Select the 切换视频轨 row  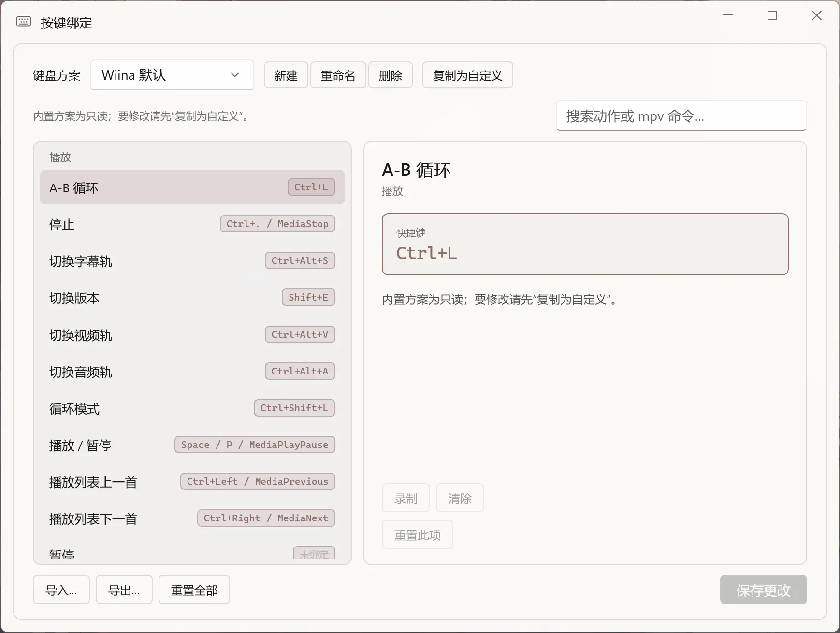pyautogui.click(x=192, y=335)
